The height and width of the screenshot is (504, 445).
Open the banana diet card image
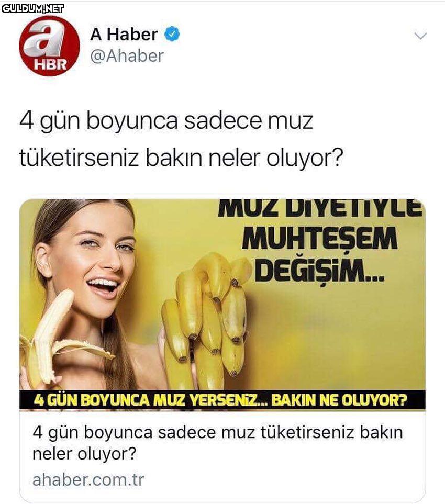(222, 305)
